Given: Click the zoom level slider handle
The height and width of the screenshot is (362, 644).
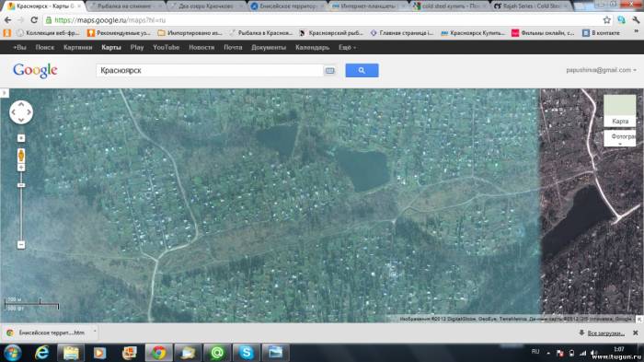Looking at the screenshot, I should click(x=21, y=185).
